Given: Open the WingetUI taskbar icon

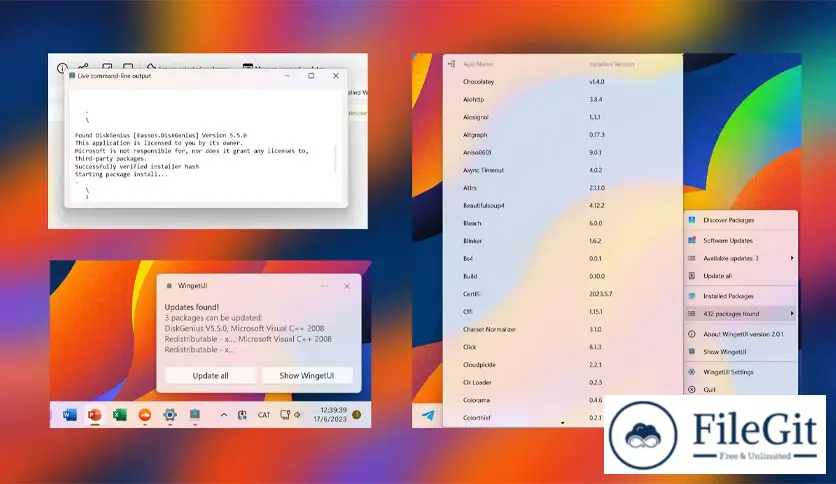Looking at the screenshot, I should click(x=195, y=415).
